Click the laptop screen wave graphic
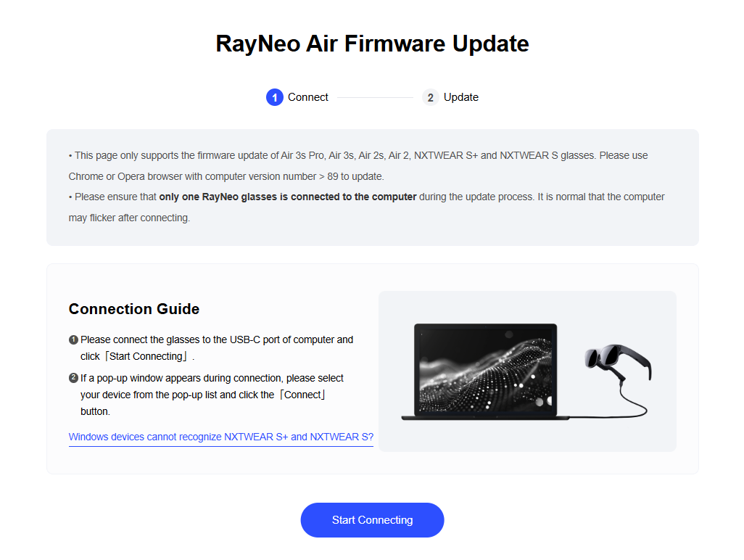This screenshot has width=744, height=560. coord(485,370)
